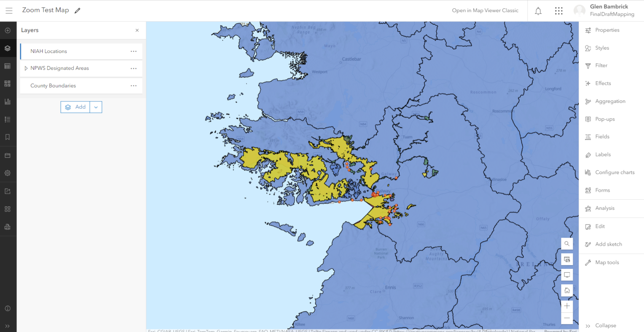
Task: Click the Add button in Layers panel
Action: tap(76, 107)
